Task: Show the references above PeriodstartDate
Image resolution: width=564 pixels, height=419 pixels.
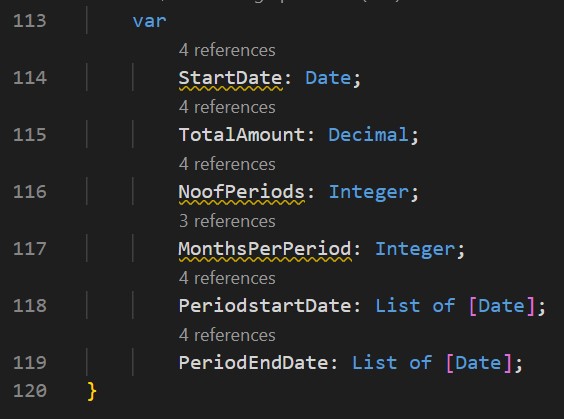Action: coord(227,278)
